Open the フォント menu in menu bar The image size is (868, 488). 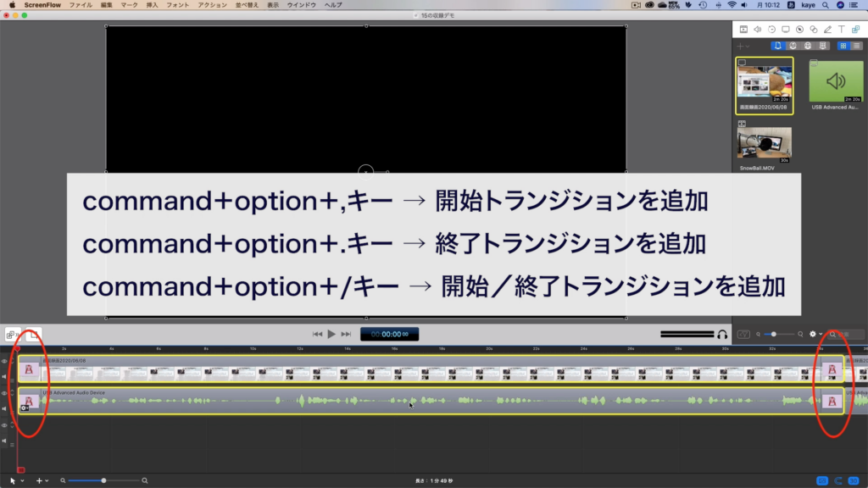pos(177,5)
